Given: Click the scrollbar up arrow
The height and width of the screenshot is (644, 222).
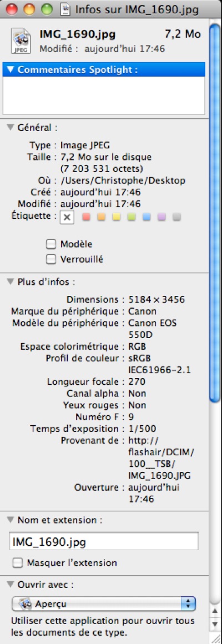Looking at the screenshot, I should tap(215, 611).
